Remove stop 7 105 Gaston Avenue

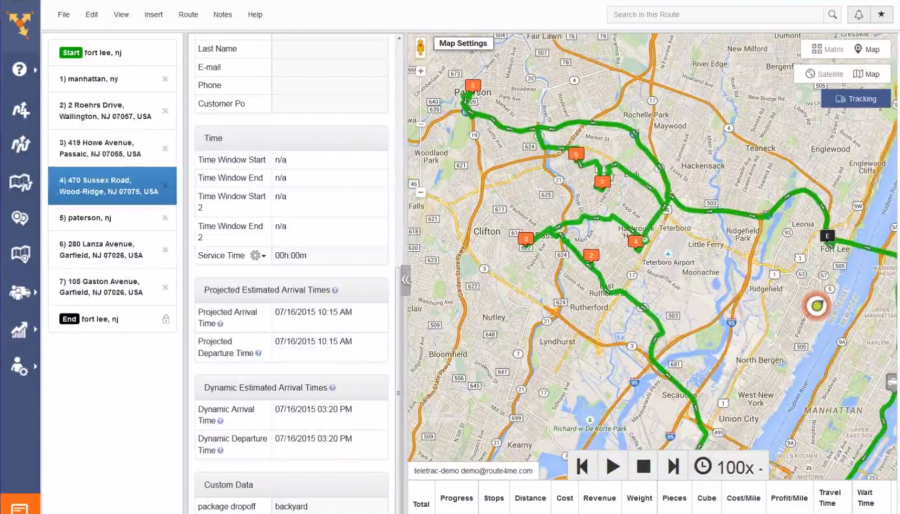[165, 287]
